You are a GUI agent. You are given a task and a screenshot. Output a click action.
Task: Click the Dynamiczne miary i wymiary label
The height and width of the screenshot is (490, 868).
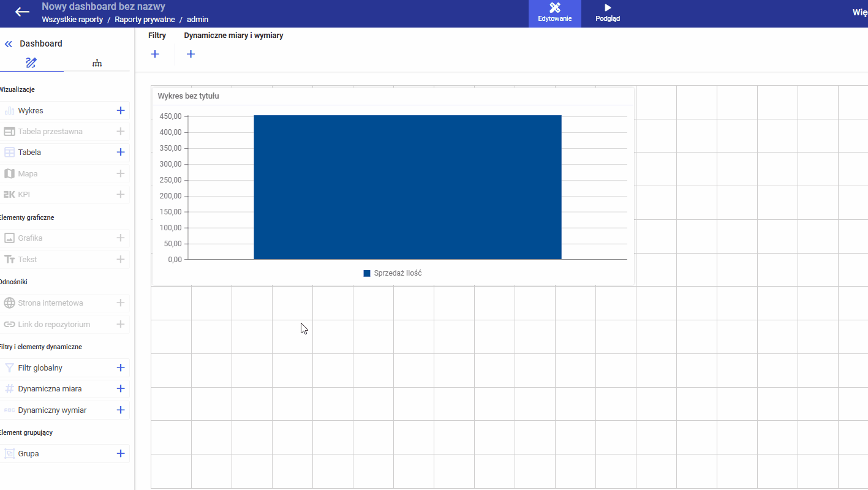point(233,36)
